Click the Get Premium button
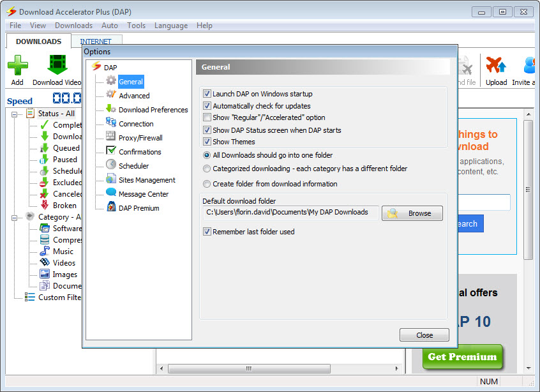The height and width of the screenshot is (392, 540). click(x=462, y=356)
